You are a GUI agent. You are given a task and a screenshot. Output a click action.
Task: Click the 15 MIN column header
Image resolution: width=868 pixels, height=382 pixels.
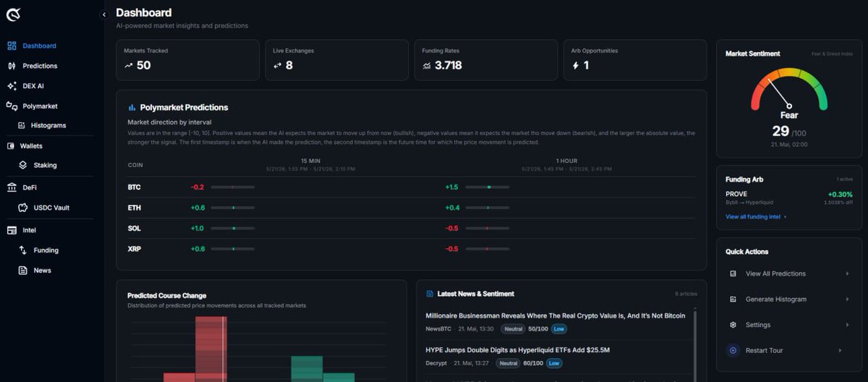click(310, 161)
